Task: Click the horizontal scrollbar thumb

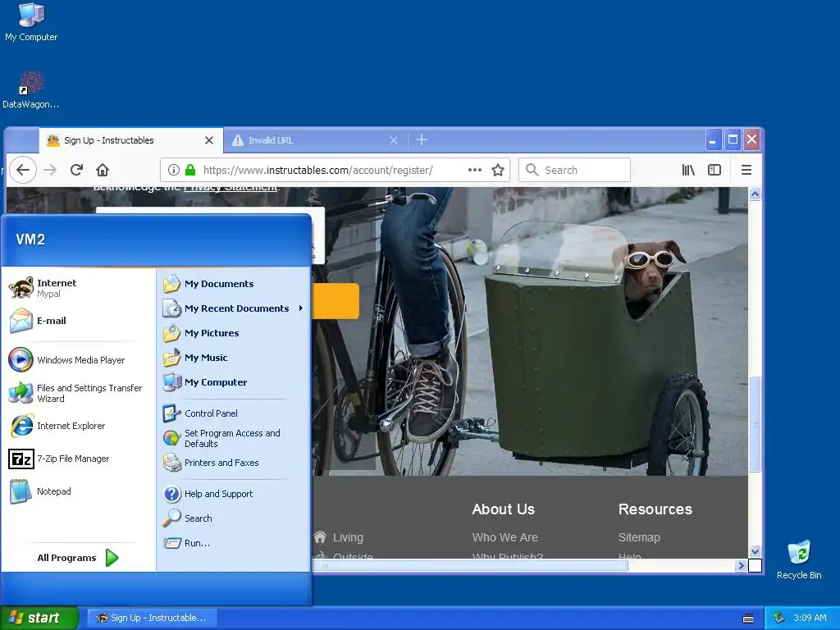Action: click(x=468, y=566)
